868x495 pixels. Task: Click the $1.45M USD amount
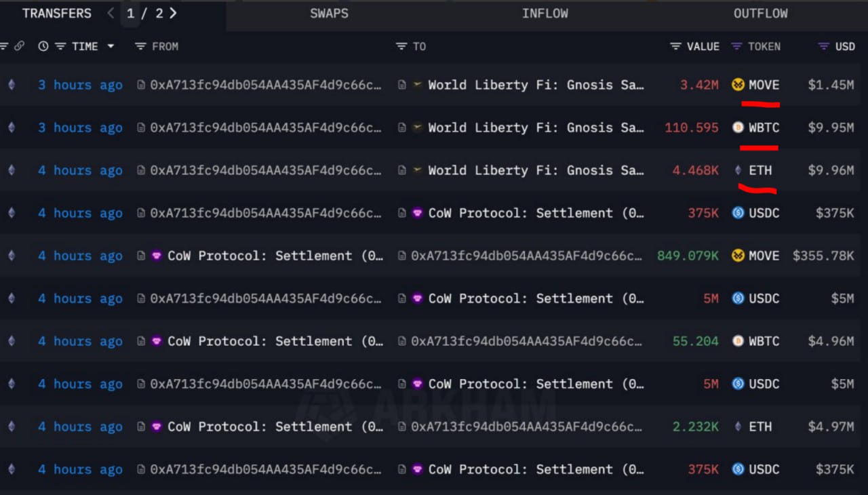[x=831, y=85]
